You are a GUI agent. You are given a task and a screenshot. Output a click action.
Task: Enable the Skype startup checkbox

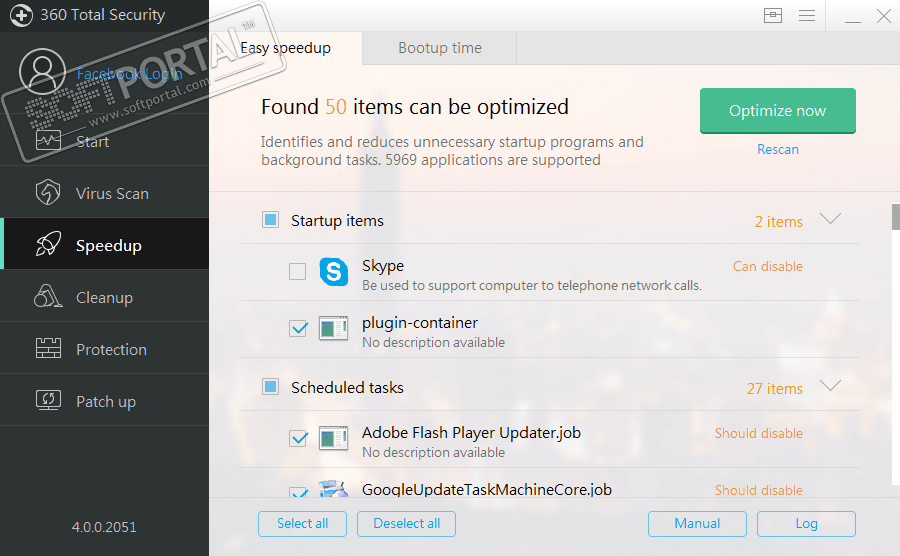click(297, 272)
